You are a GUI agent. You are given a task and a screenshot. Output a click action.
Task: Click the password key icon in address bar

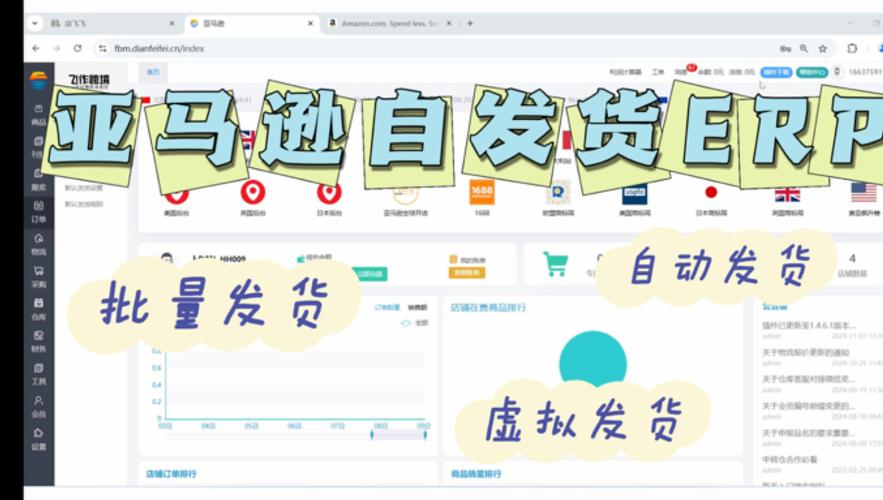786,48
